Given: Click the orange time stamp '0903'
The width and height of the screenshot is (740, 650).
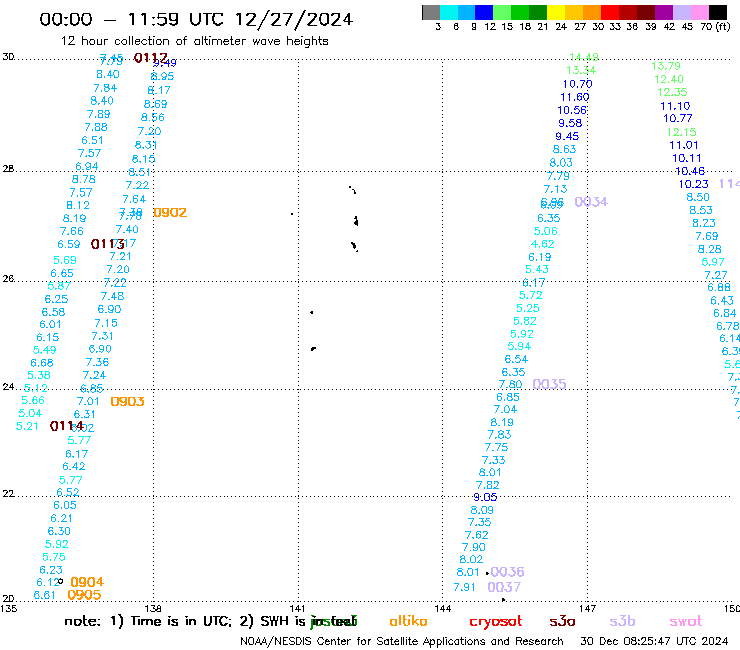Looking at the screenshot, I should pyautogui.click(x=127, y=401).
